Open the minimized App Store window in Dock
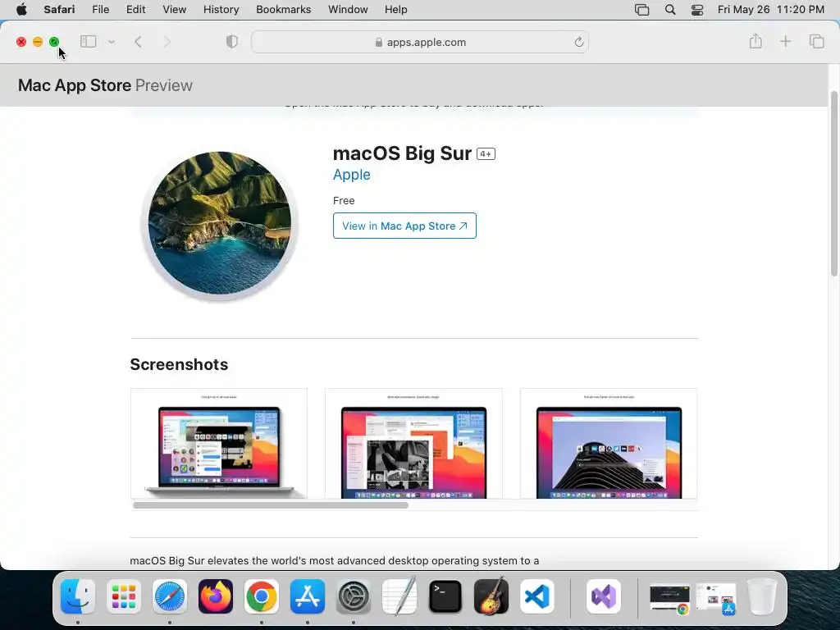The height and width of the screenshot is (630, 840). tap(715, 598)
